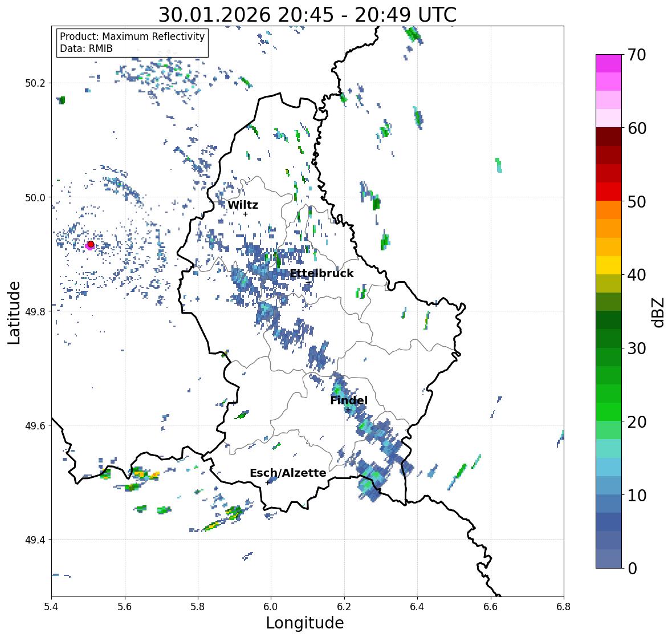The image size is (672, 637).
Task: Click the dark red colorbar segment below 60
Action: [x=609, y=137]
